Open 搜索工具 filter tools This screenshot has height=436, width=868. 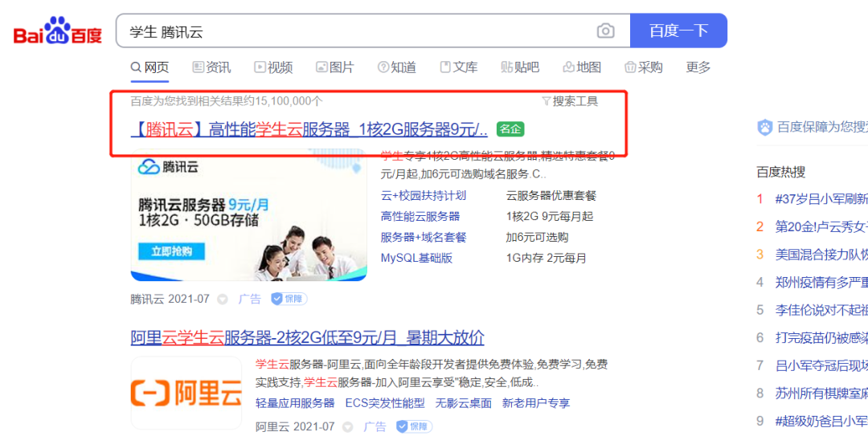point(570,101)
